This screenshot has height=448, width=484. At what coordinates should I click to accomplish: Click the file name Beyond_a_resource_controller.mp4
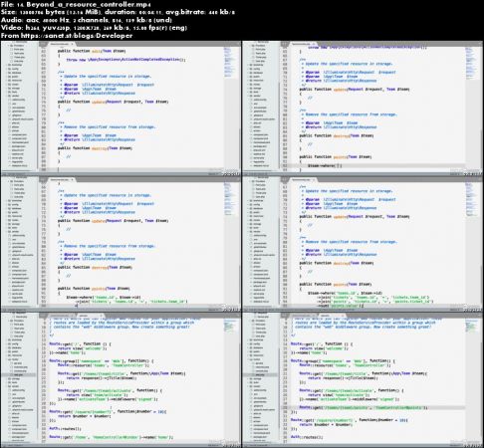click(89, 5)
